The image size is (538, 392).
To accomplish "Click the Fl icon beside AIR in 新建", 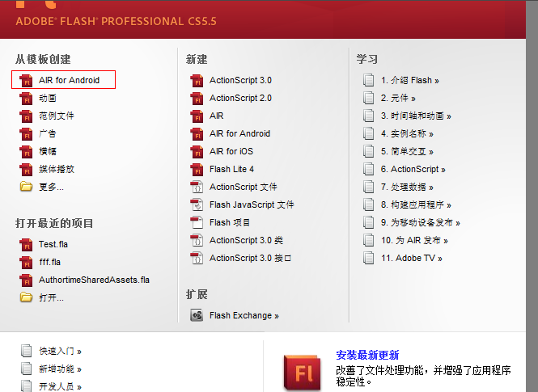I will pos(197,116).
